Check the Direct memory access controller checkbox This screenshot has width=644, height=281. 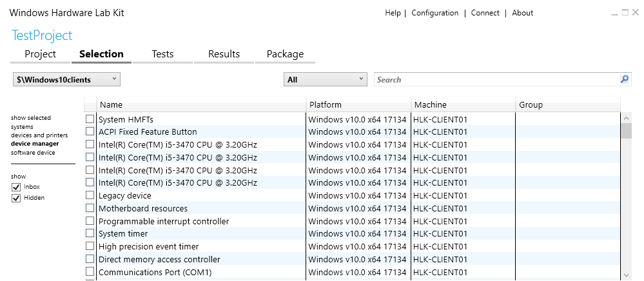point(90,259)
